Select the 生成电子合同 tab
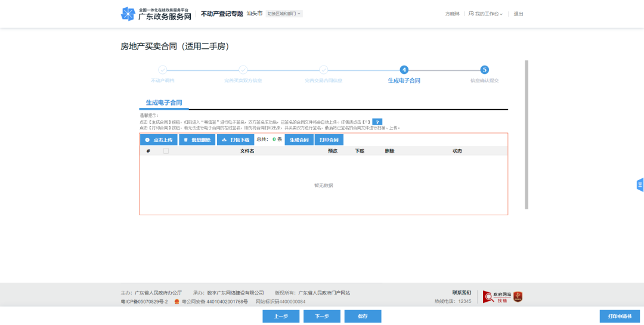 (x=164, y=103)
